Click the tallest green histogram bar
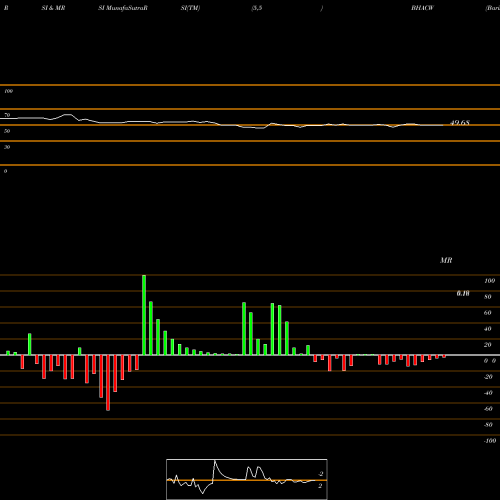Screen dimensions: 500x500 click(x=144, y=315)
